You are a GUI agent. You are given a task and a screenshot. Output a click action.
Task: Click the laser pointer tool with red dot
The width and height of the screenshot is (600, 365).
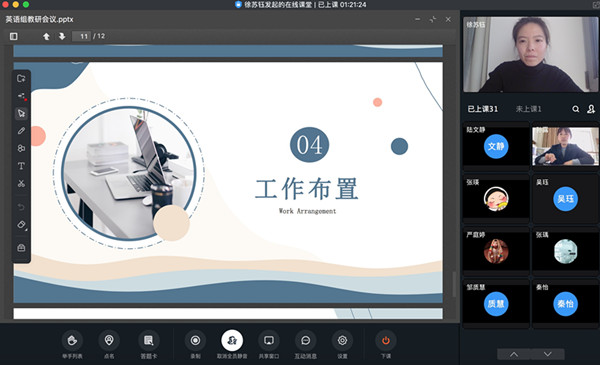click(x=21, y=96)
